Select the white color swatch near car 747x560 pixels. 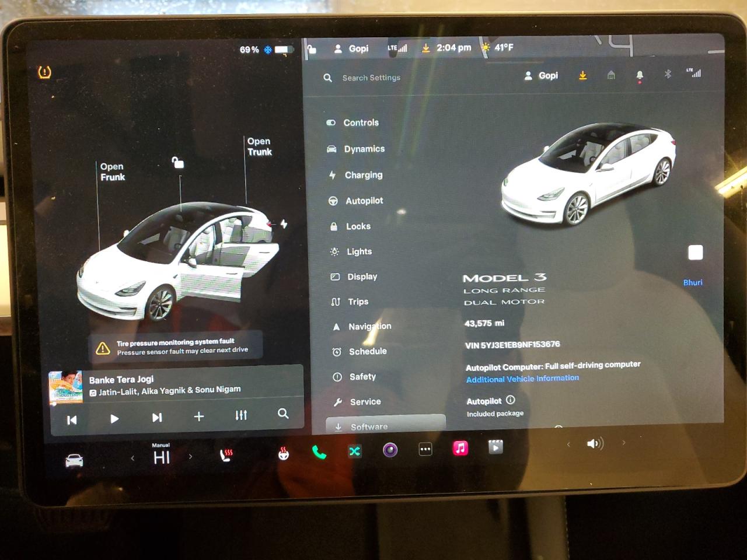(x=695, y=253)
